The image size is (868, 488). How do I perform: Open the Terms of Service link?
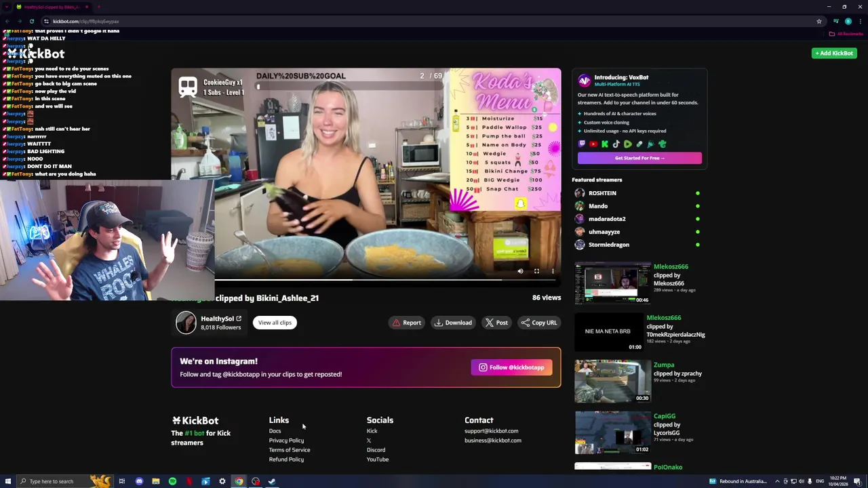pos(290,450)
